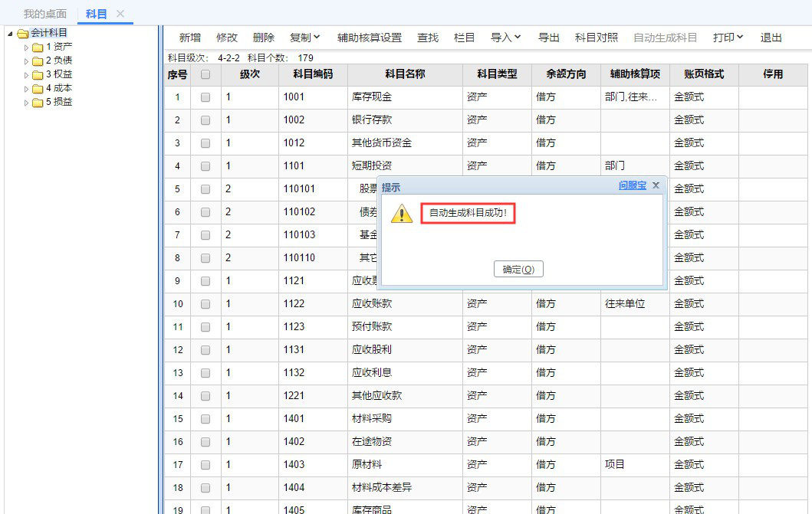Open the 打印 dropdown menu

(728, 38)
